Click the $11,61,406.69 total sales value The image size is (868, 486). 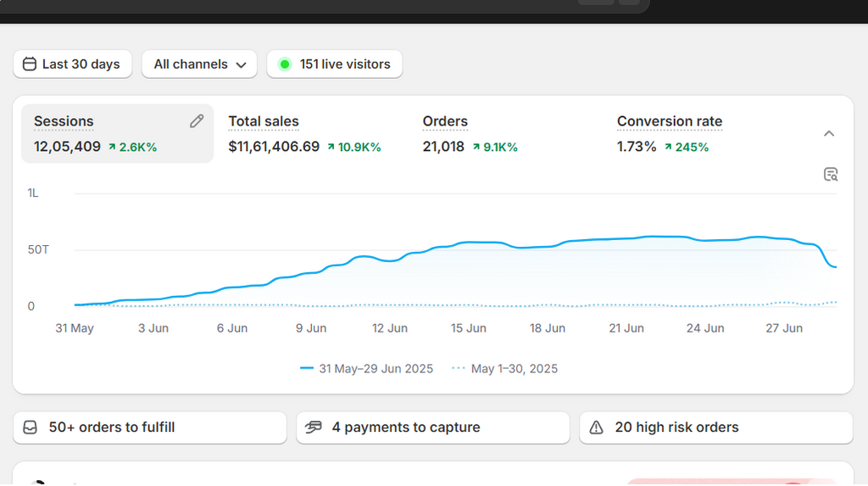click(274, 147)
